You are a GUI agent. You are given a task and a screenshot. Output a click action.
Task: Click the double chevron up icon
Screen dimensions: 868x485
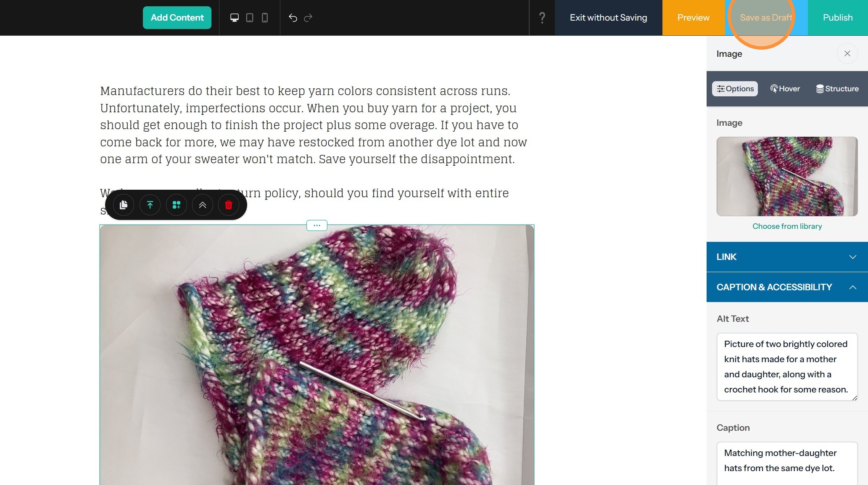point(202,205)
